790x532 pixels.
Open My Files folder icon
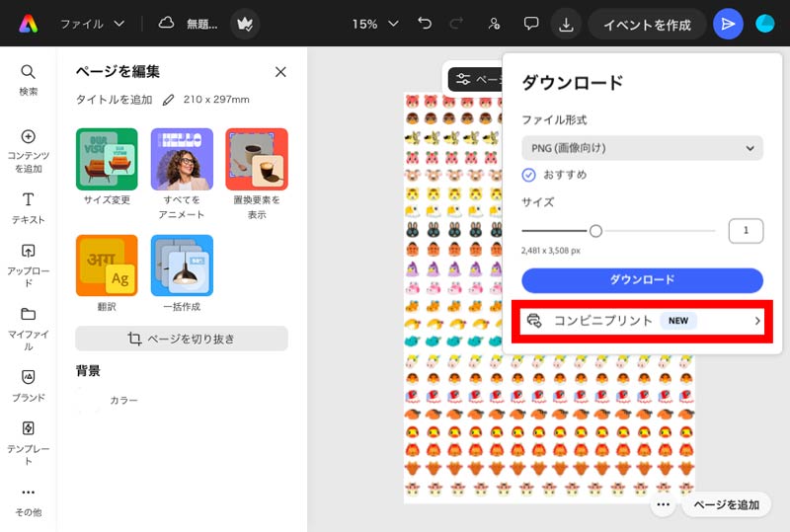[x=29, y=314]
